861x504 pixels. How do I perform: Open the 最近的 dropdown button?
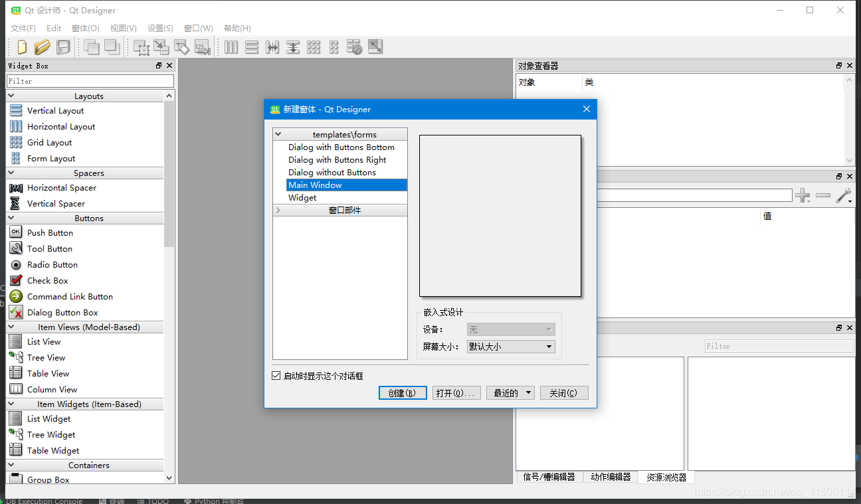[x=510, y=393]
